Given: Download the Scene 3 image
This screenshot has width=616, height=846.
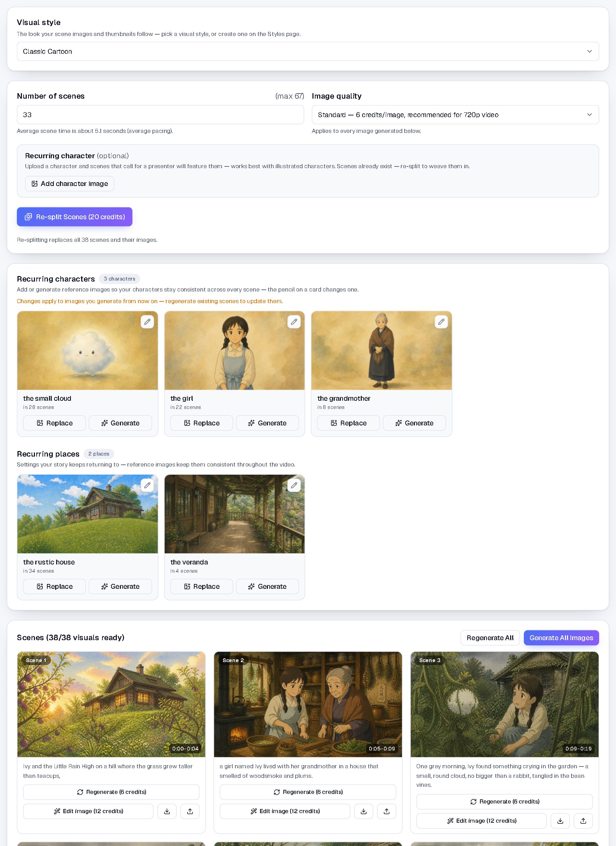Looking at the screenshot, I should click(x=560, y=821).
